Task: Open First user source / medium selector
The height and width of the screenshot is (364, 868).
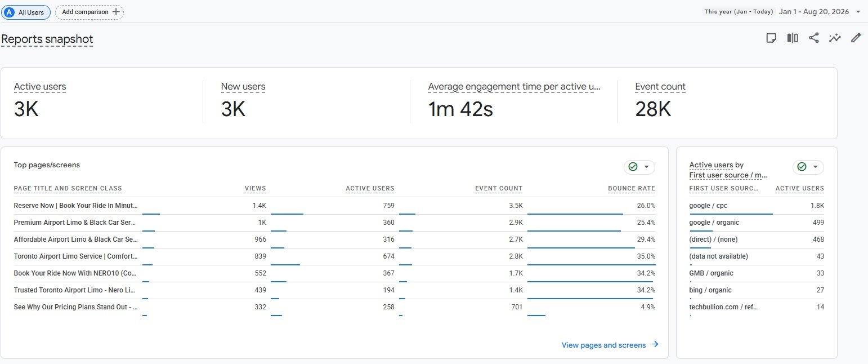Action: pos(728,175)
